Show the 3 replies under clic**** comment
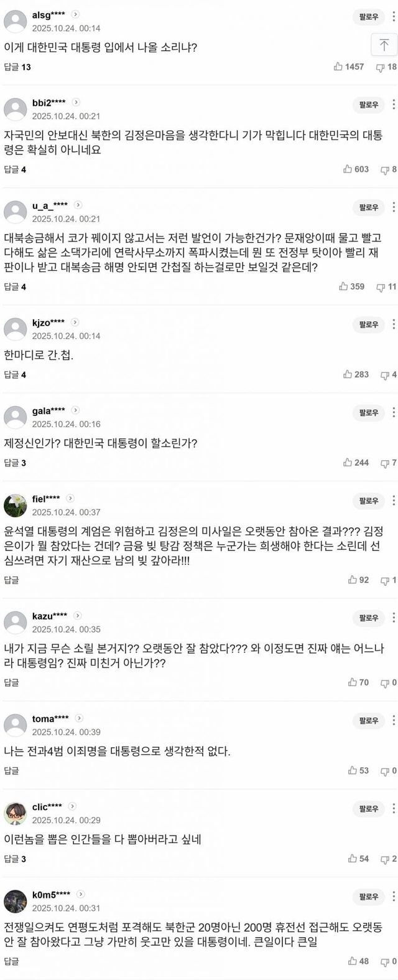The height and width of the screenshot is (980, 398). coord(15,859)
